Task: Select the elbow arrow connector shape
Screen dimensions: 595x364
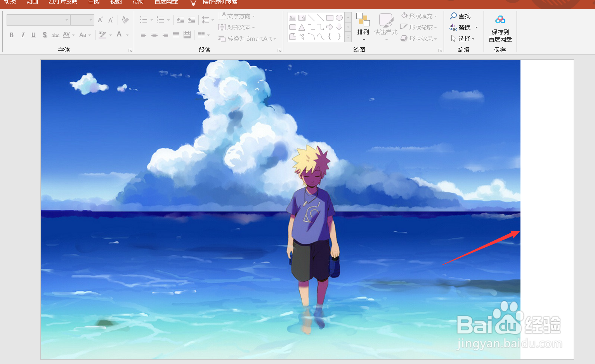Action: [x=321, y=27]
